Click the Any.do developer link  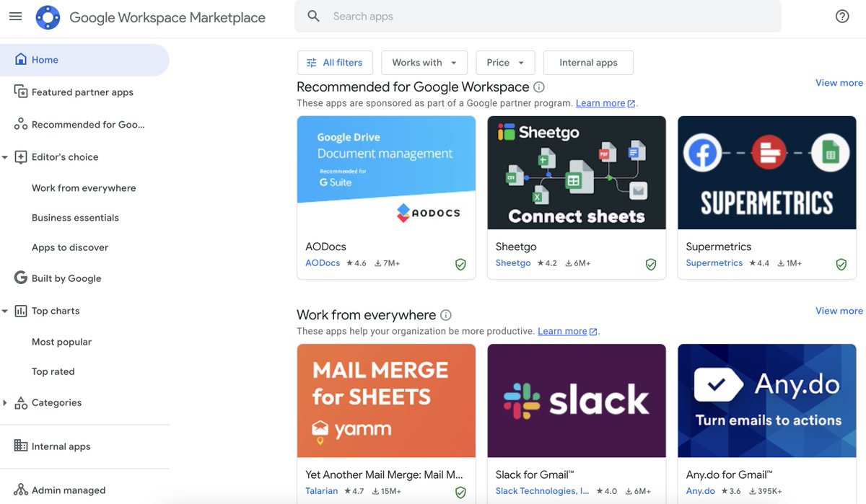(x=701, y=491)
